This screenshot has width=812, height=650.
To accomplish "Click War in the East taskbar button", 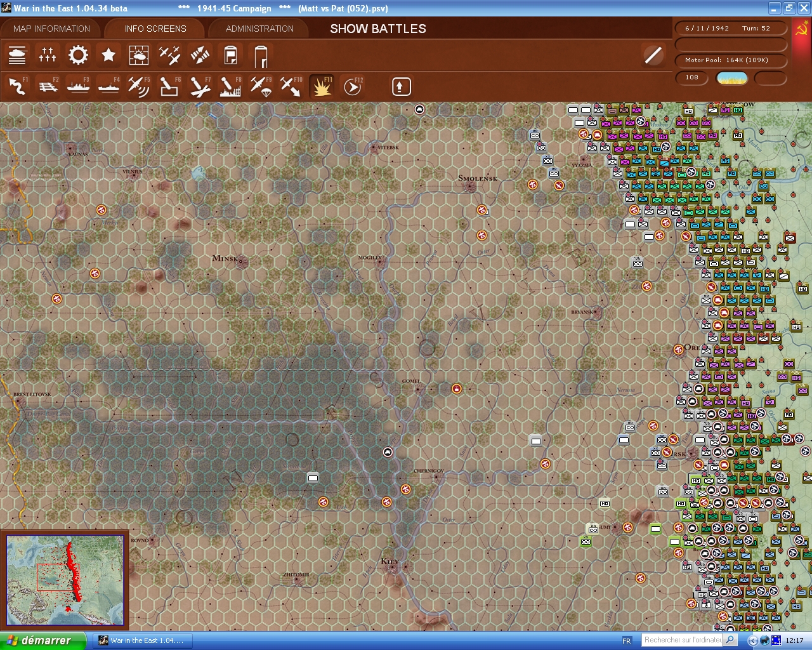I will [x=142, y=640].
